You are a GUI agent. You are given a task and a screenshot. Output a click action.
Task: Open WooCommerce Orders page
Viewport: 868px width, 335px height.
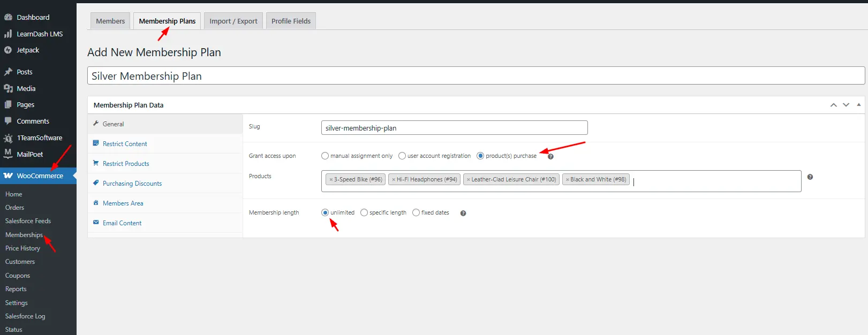pos(15,208)
